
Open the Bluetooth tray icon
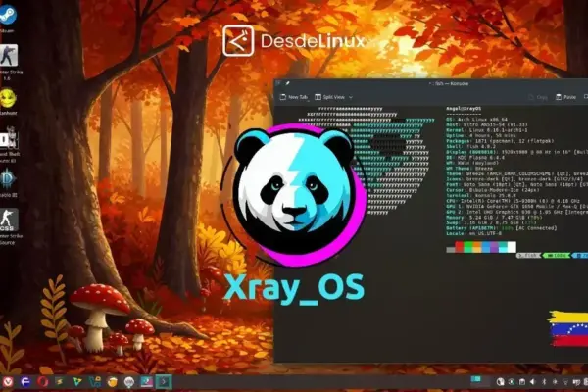[x=544, y=382]
